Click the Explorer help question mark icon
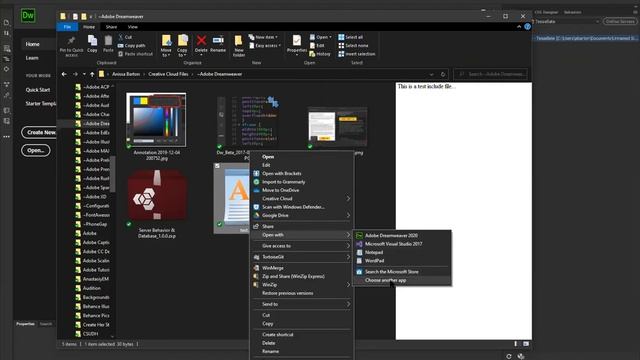This screenshot has width=640, height=360. point(527,27)
